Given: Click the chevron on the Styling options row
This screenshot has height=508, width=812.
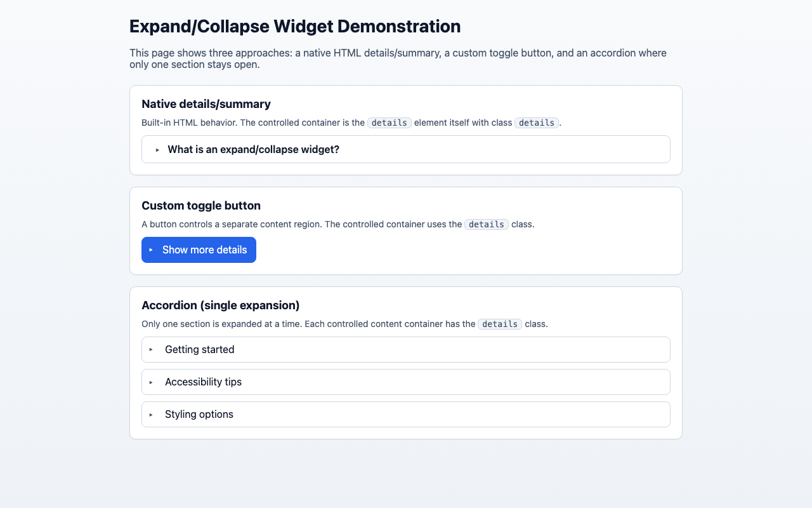Looking at the screenshot, I should tap(152, 414).
